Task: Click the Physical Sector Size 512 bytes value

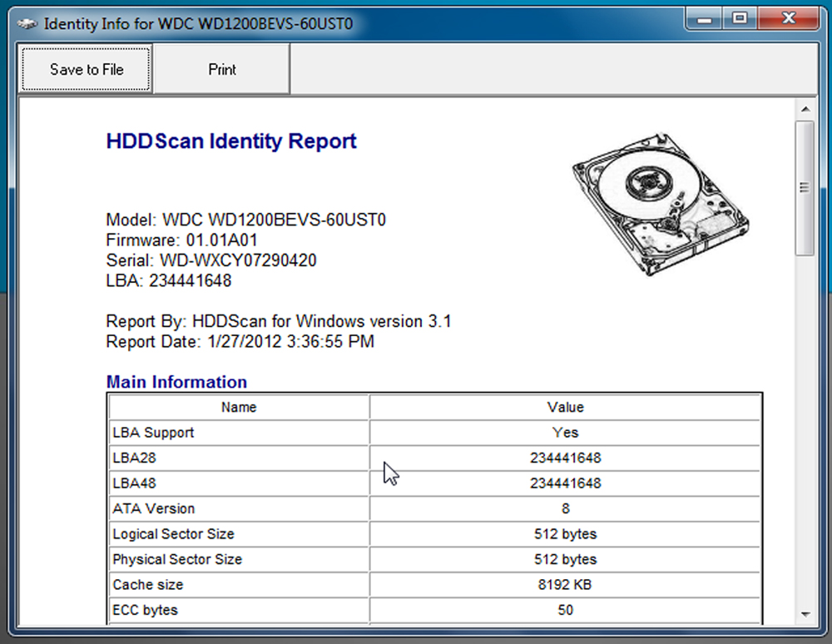Action: click(x=565, y=559)
